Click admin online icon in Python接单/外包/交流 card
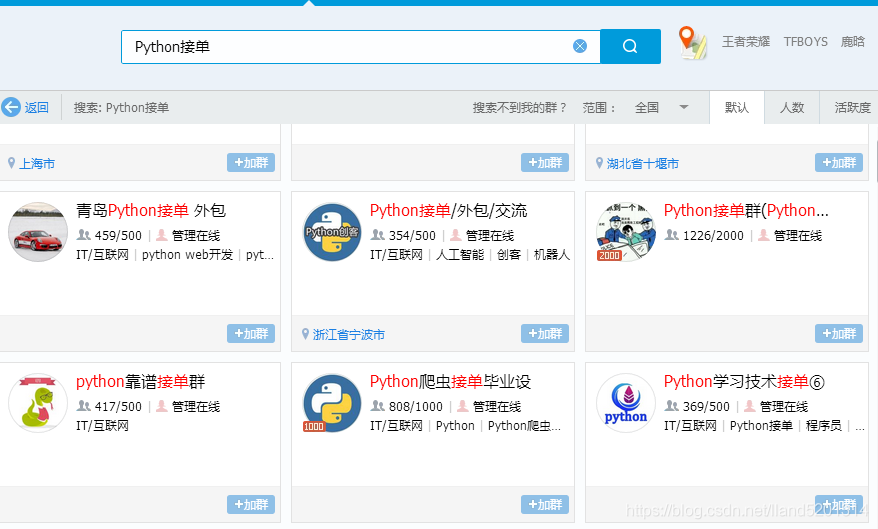The width and height of the screenshot is (878, 529). tap(456, 235)
